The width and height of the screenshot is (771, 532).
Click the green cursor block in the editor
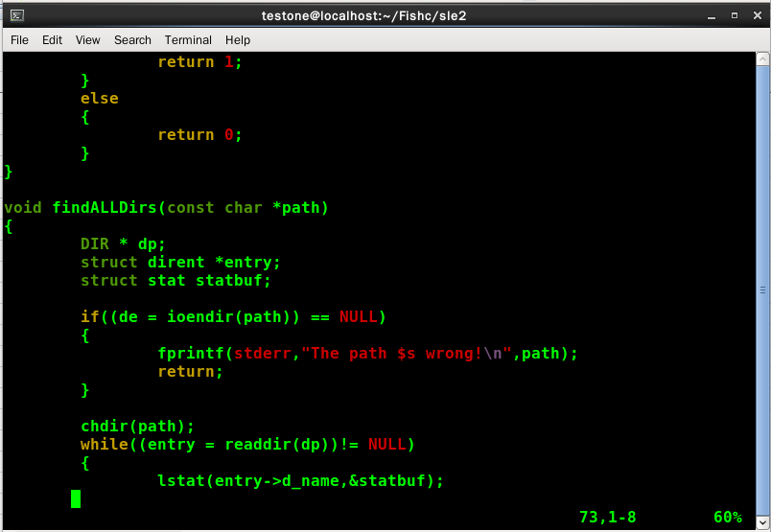click(76, 498)
